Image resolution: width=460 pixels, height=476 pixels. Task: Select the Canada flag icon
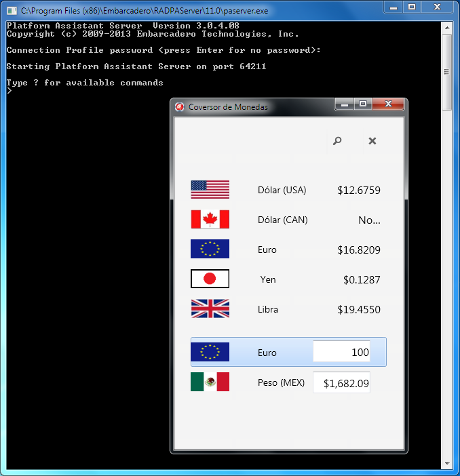(210, 220)
